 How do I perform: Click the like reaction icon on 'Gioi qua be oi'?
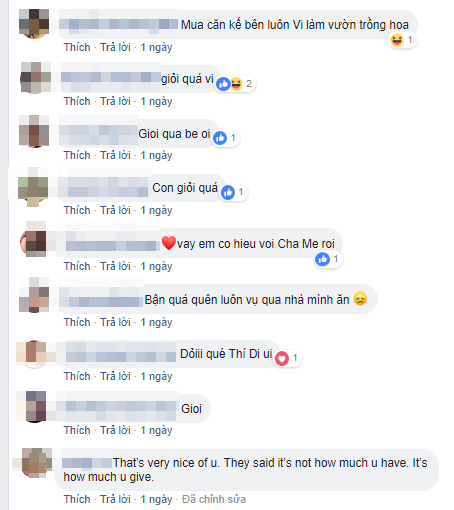220,138
